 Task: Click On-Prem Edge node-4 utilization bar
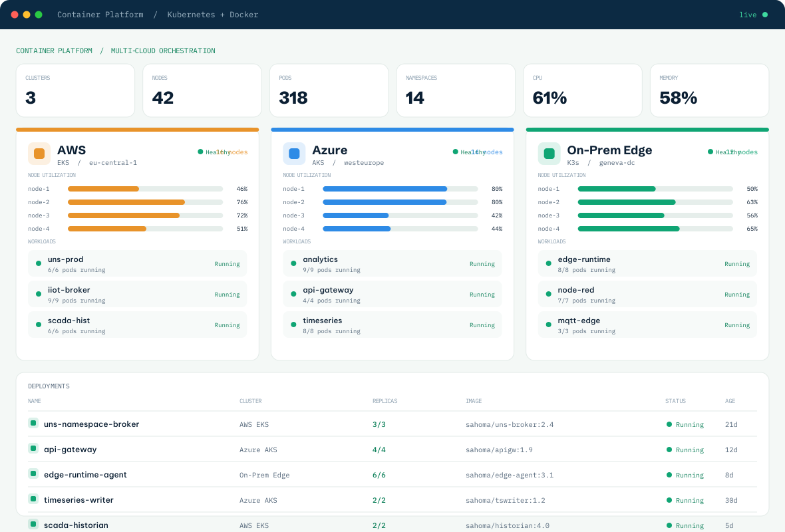click(x=655, y=229)
